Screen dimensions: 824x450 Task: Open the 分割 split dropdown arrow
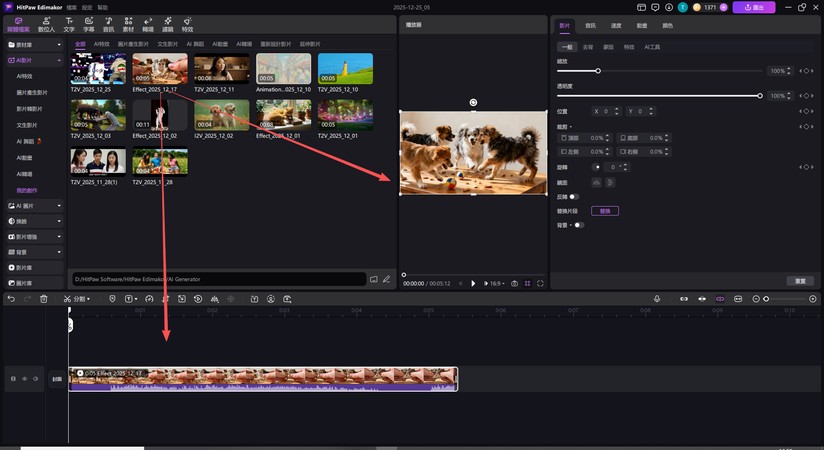pyautogui.click(x=88, y=299)
